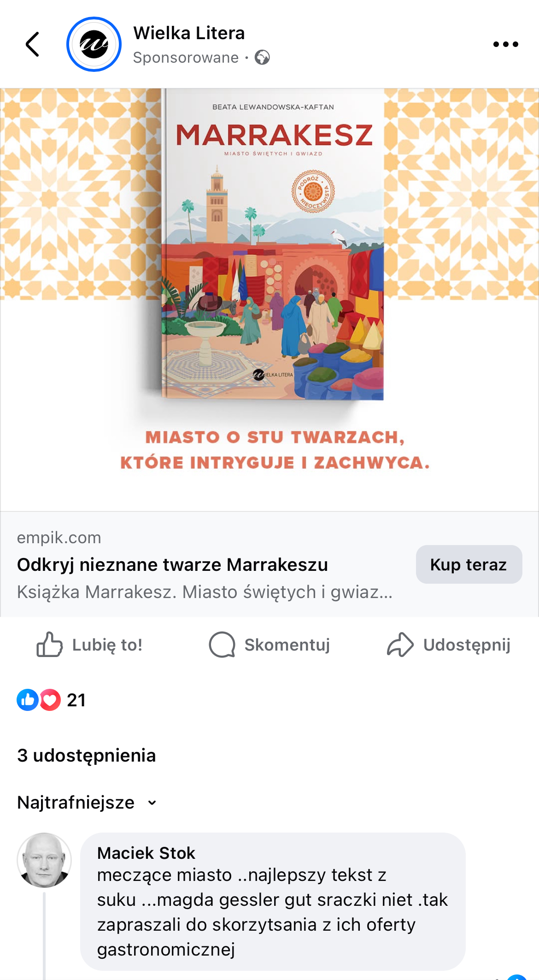
Task: Expand Najtrafniejsze comment sorting dropdown
Action: pos(87,802)
